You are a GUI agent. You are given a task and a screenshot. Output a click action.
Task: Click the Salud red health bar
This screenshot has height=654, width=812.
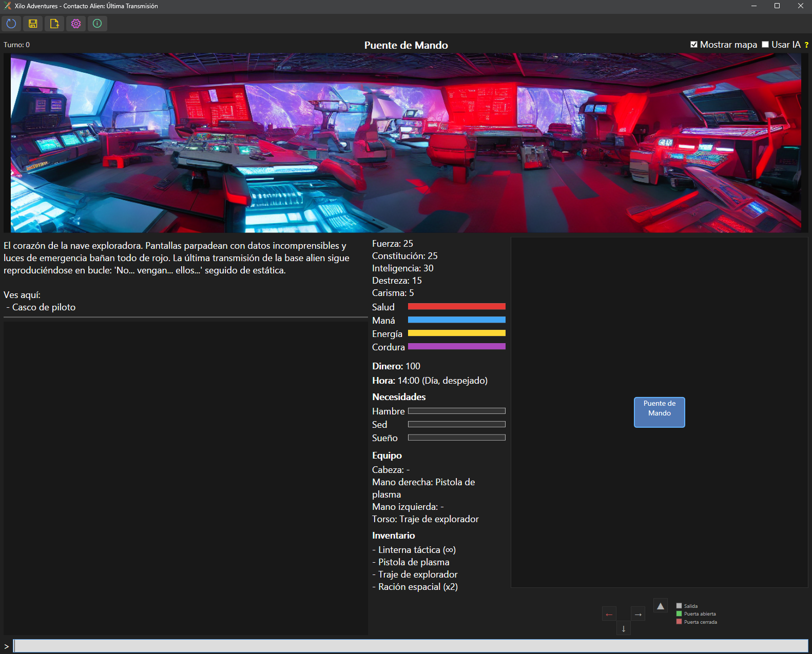[x=457, y=307]
